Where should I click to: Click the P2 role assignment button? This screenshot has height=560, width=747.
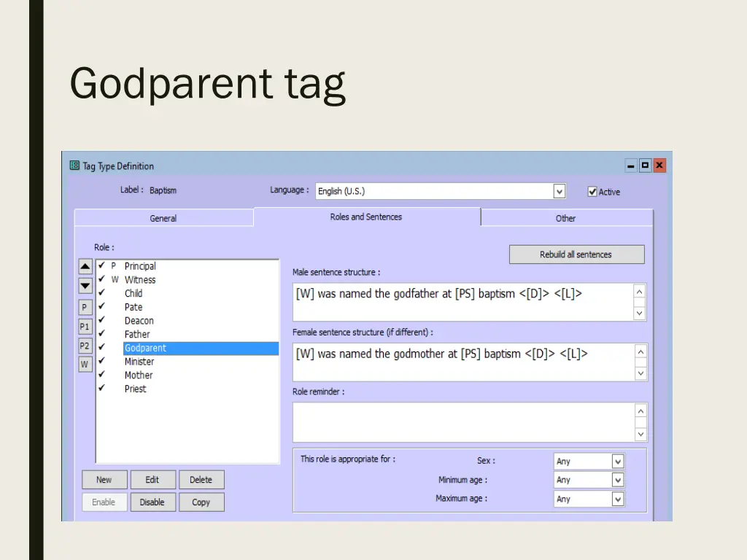coord(85,346)
